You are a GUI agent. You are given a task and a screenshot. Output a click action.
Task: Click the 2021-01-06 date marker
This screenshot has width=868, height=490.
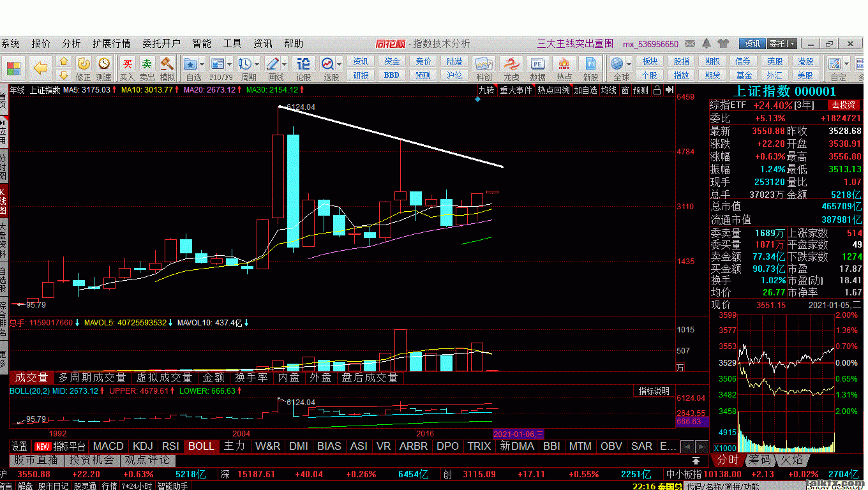518,434
